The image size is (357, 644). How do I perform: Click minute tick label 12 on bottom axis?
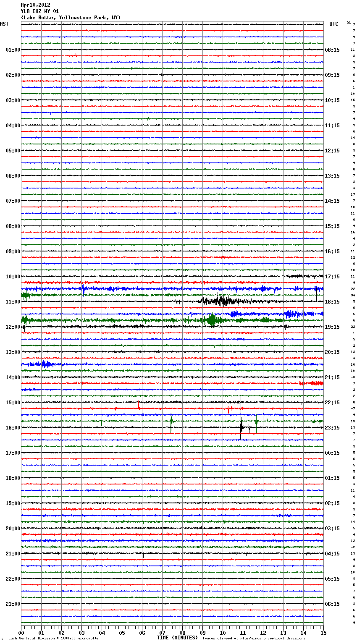pos(263,633)
